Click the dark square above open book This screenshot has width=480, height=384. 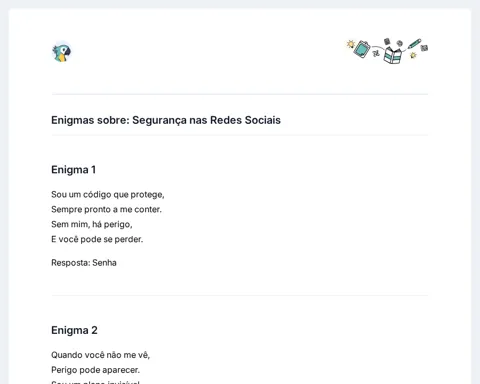click(x=387, y=41)
